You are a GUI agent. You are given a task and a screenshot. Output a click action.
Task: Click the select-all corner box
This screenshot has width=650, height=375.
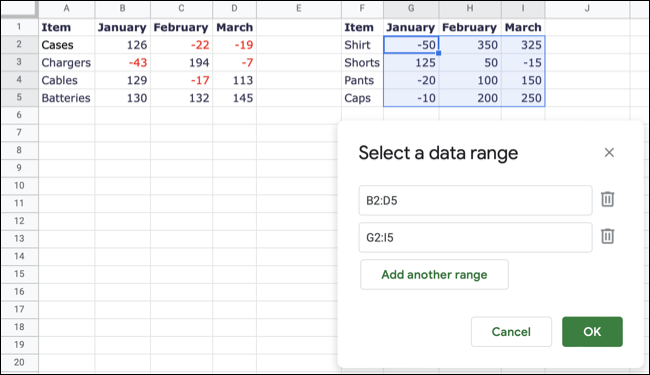pyautogui.click(x=19, y=9)
